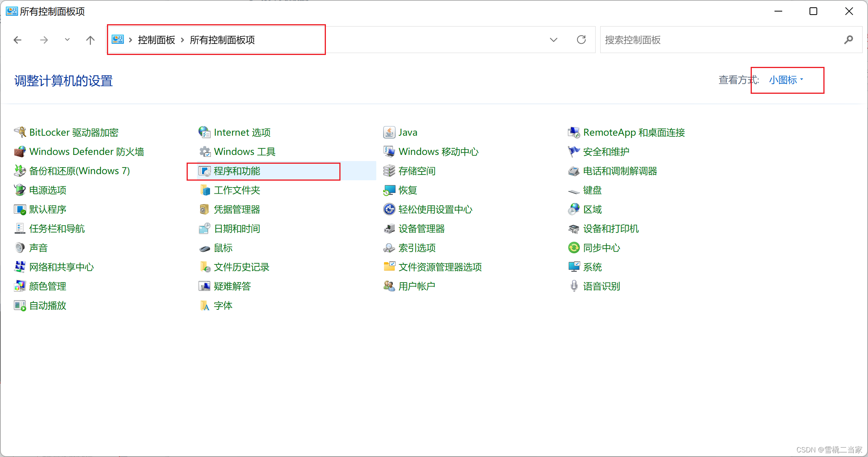Image resolution: width=868 pixels, height=457 pixels.
Task: Click the 凭据管理器 safe icon
Action: pos(205,209)
